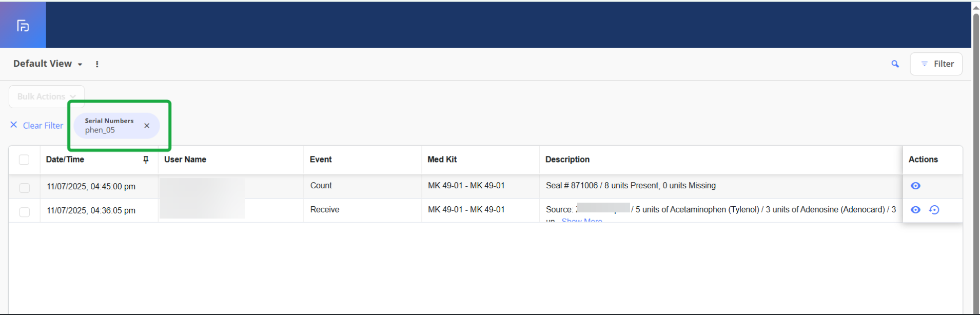Click the search magnifier icon
980x315 pixels.
point(895,64)
